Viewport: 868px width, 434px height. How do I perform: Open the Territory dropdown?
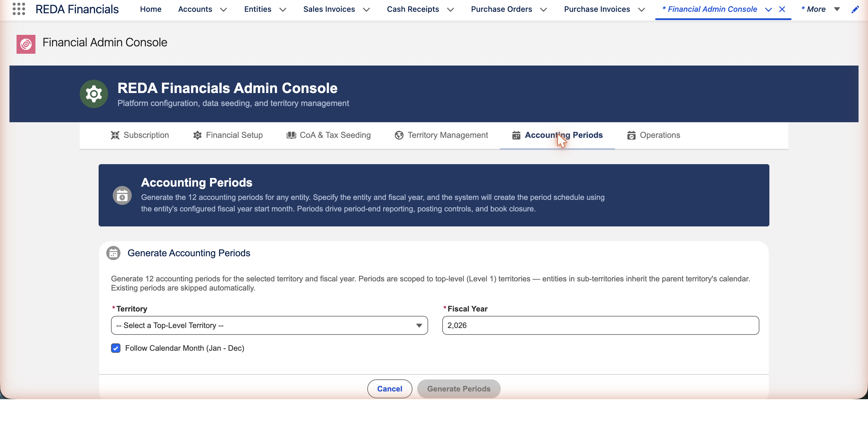269,325
